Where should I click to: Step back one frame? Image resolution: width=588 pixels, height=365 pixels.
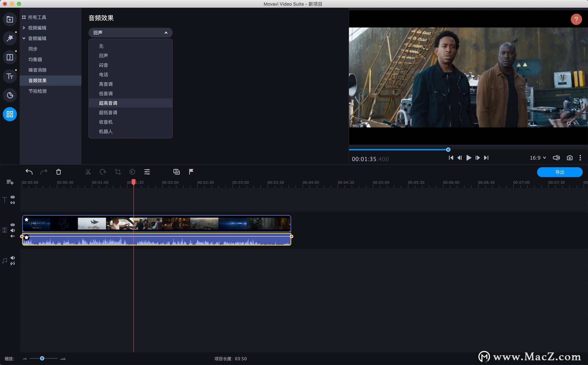[x=459, y=158]
